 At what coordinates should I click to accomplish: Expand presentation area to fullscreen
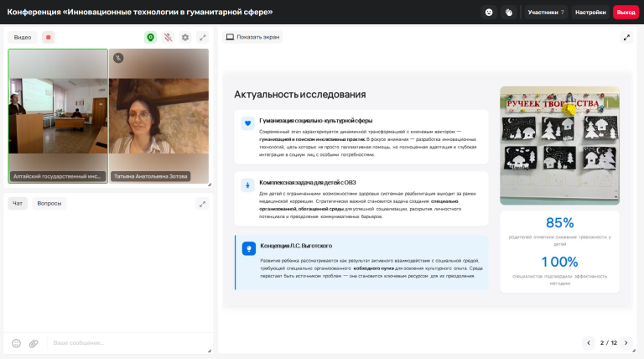[626, 38]
